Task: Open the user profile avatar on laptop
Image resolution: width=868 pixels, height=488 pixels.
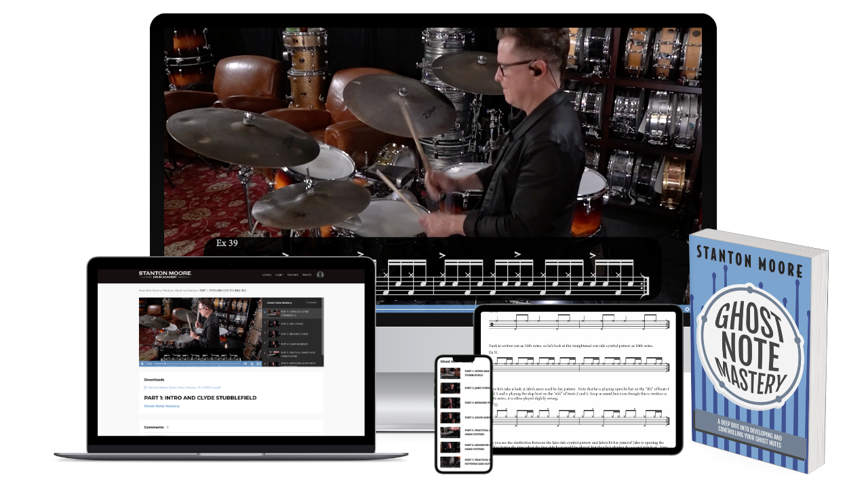Action: coord(320,274)
